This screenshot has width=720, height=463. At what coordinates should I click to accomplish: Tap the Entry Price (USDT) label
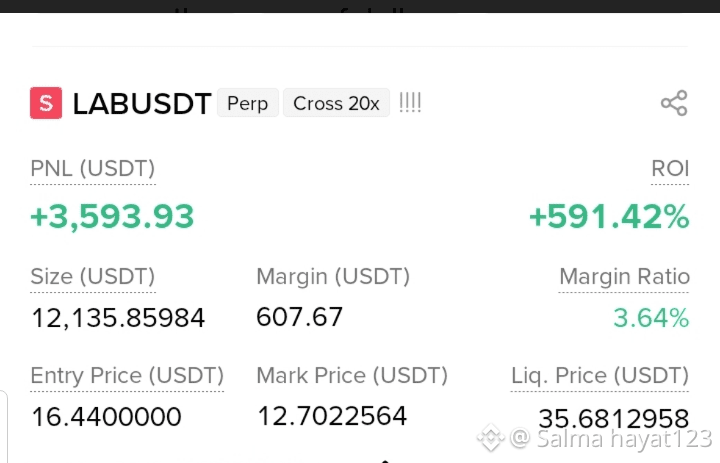click(x=127, y=376)
